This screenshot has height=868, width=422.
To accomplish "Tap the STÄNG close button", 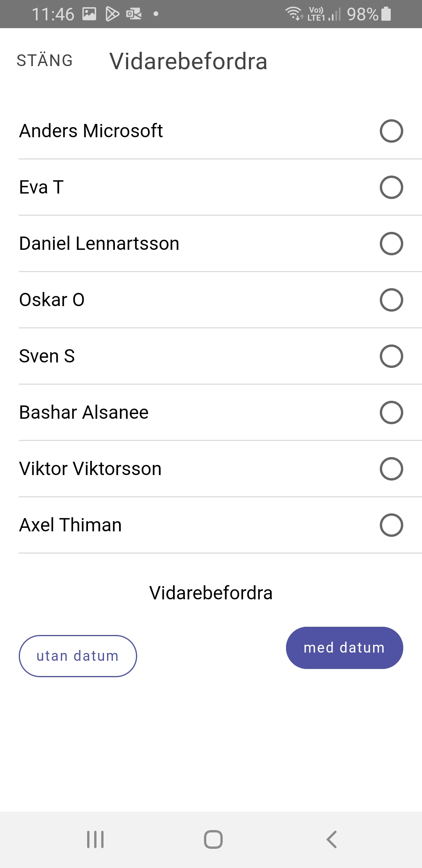I will coord(45,61).
